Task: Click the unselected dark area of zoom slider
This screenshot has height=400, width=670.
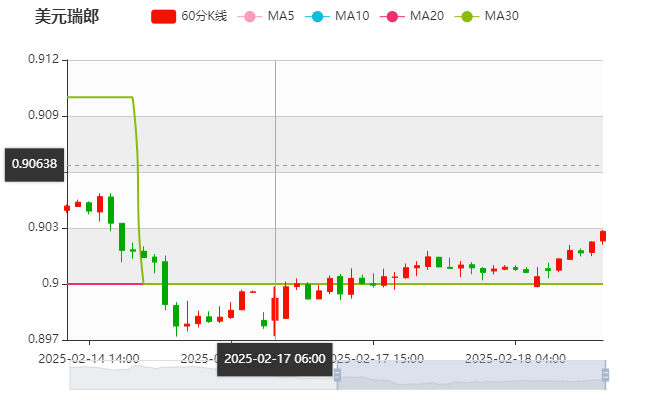Action: pos(200,376)
